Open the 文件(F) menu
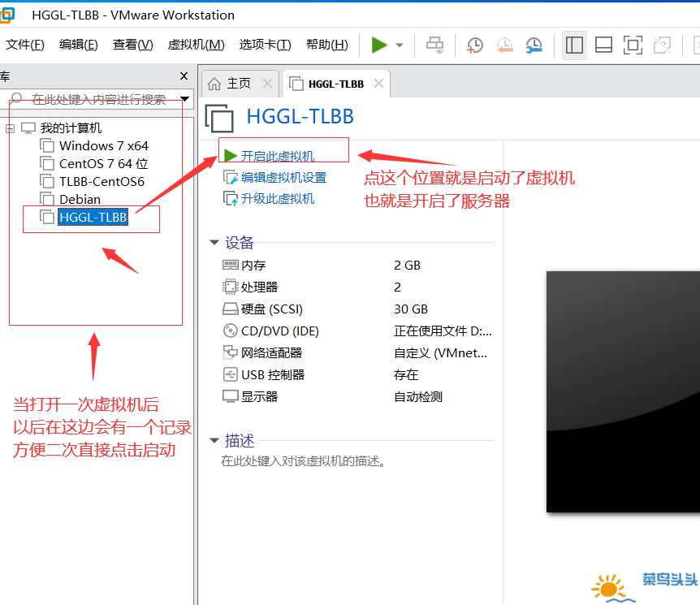 click(25, 45)
